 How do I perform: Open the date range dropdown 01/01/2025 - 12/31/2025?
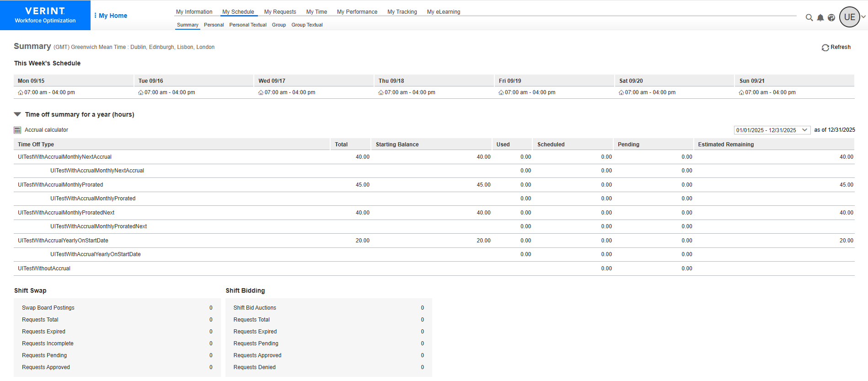point(772,130)
